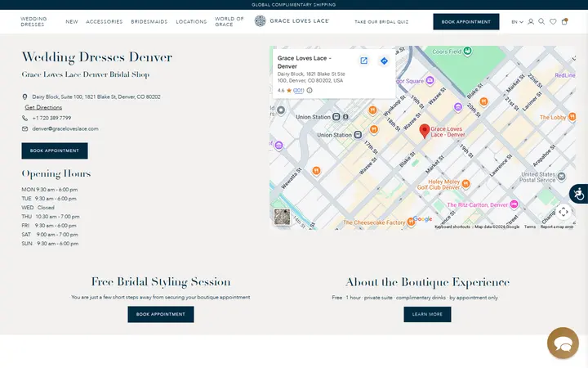Click the map Google logo
This screenshot has height=368, width=588.
[x=423, y=219]
